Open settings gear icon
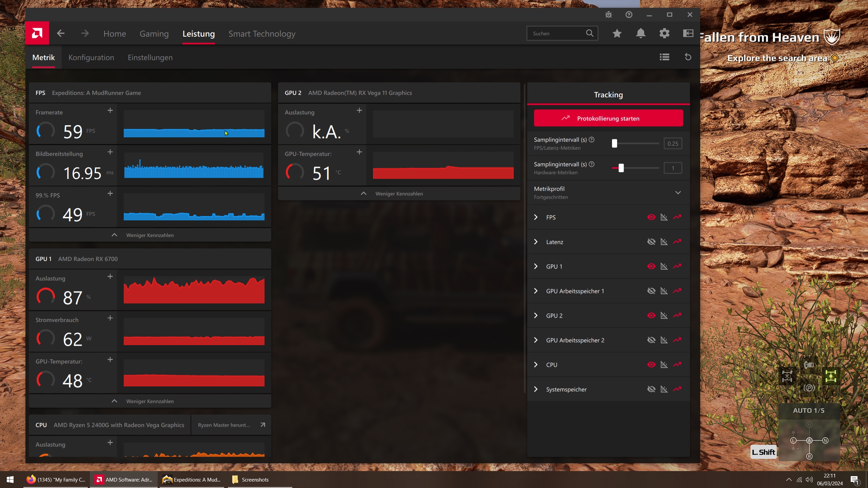This screenshot has height=488, width=868. click(x=664, y=33)
